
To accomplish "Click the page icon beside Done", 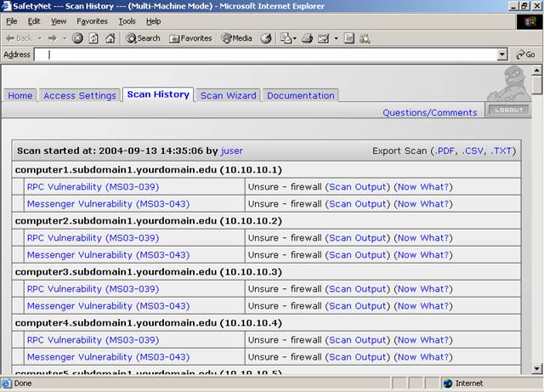I will 6,383.
